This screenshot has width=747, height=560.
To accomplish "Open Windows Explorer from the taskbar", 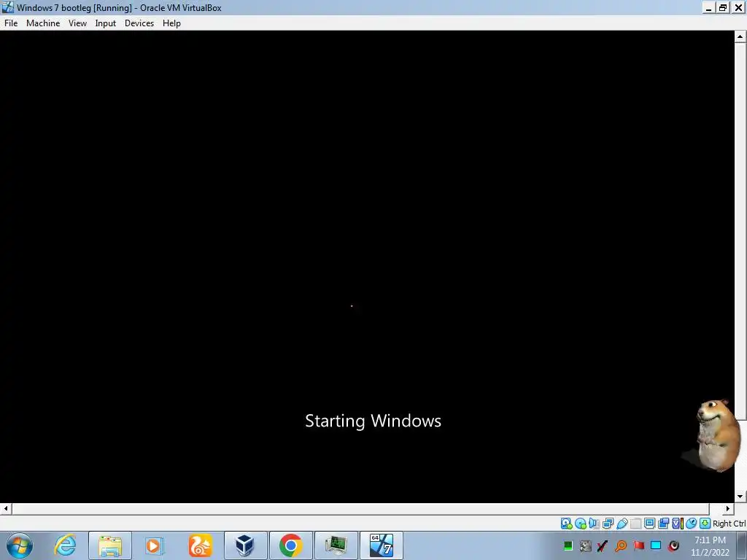I will click(x=110, y=545).
